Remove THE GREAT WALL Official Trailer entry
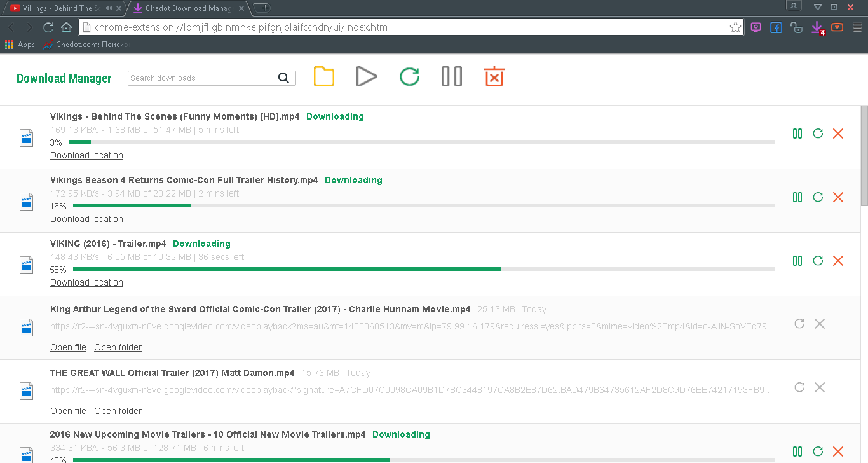The width and height of the screenshot is (868, 463). click(820, 387)
